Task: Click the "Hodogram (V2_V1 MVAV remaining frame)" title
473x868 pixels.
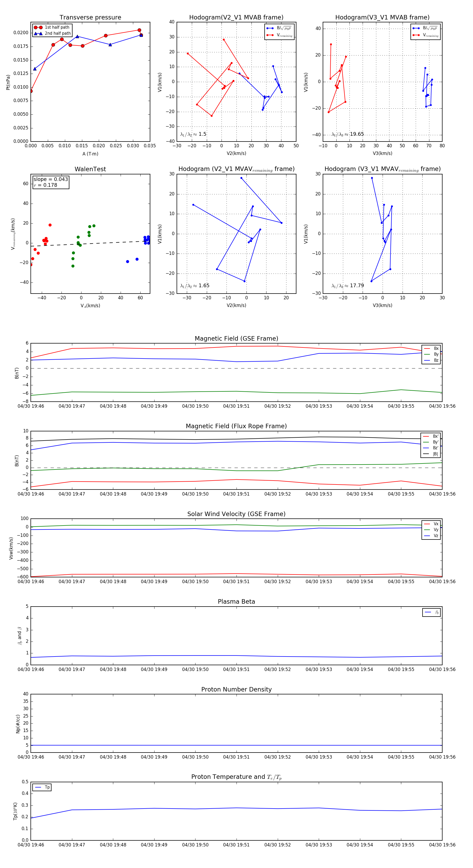Action: (236, 169)
